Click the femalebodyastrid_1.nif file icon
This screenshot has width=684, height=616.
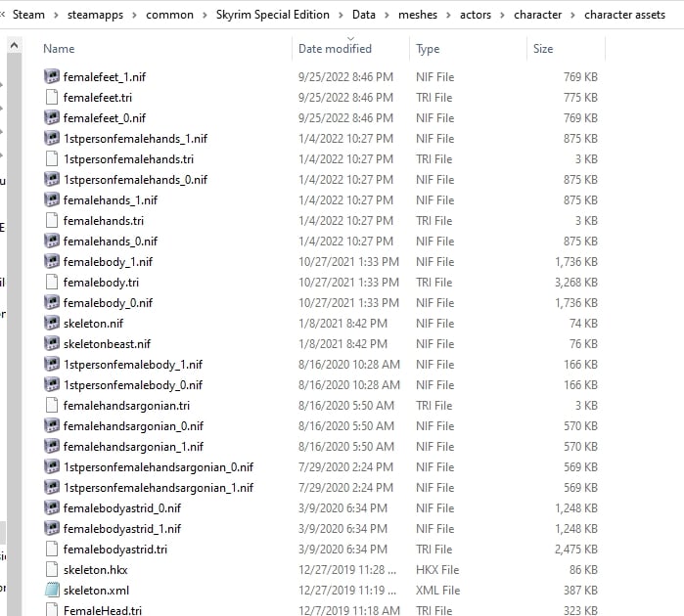(x=52, y=528)
